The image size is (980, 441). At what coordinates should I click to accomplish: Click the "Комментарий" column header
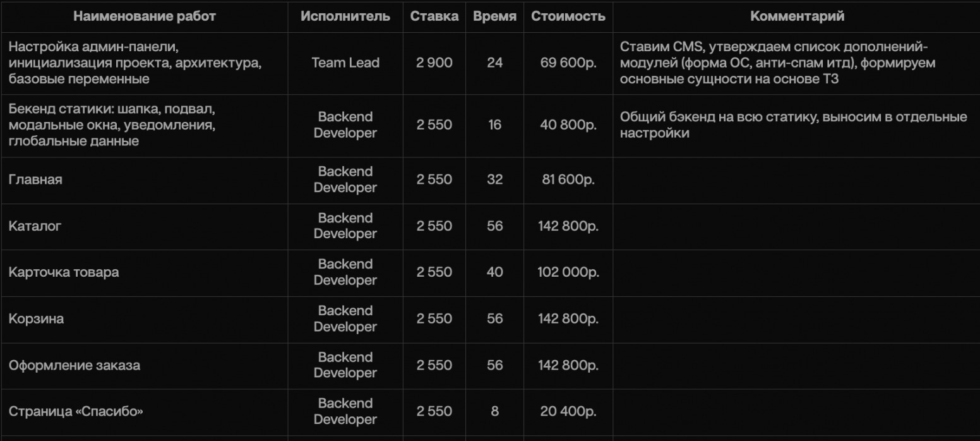pos(797,17)
